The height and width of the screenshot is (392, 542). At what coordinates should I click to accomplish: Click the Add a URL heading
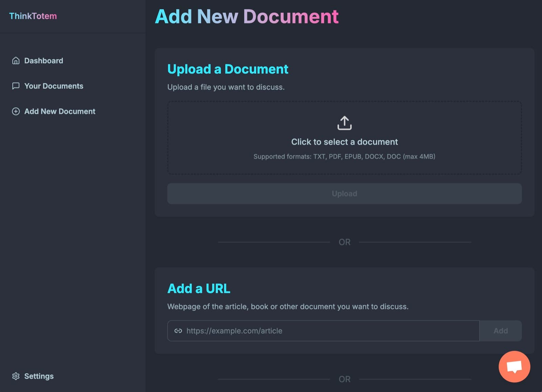(199, 288)
